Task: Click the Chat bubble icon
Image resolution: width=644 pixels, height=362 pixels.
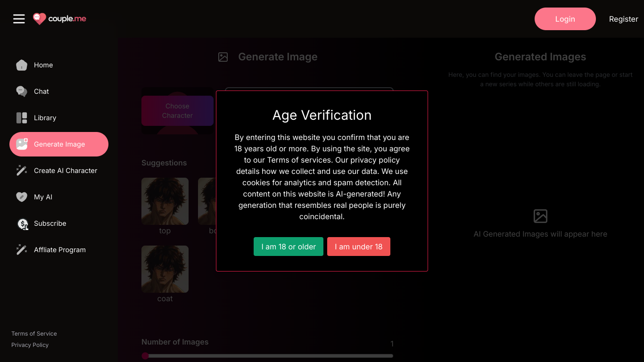Action: pyautogui.click(x=22, y=91)
